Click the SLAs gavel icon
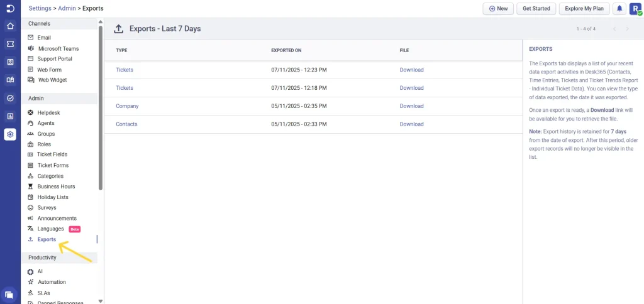Screen dimensions: 644x304 30,293
